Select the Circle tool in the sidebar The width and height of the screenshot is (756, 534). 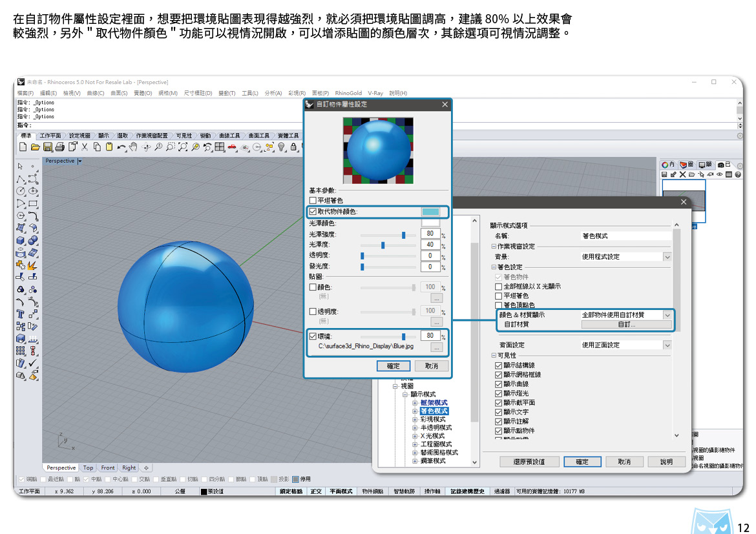click(20, 191)
